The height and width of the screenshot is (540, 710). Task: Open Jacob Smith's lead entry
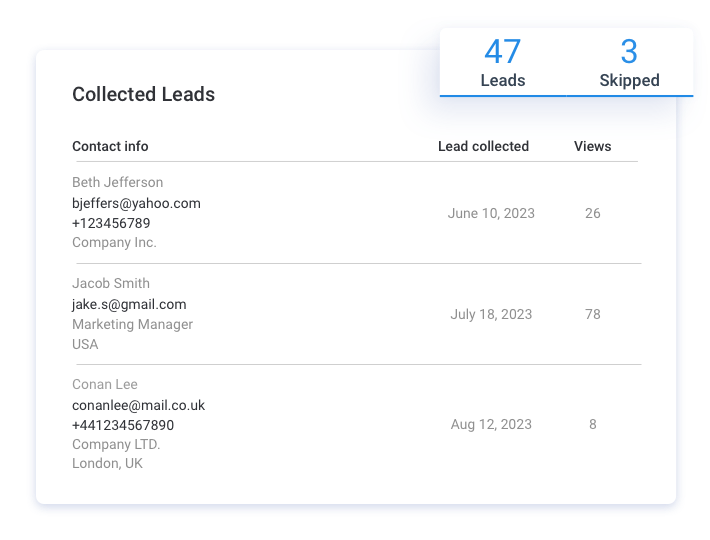(x=111, y=283)
